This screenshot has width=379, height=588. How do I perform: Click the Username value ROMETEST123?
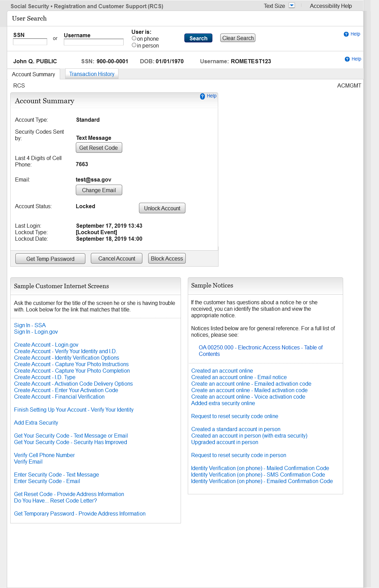pos(251,61)
